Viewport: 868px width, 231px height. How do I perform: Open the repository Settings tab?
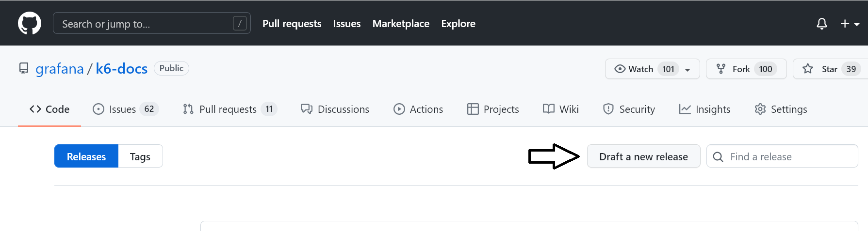click(781, 109)
